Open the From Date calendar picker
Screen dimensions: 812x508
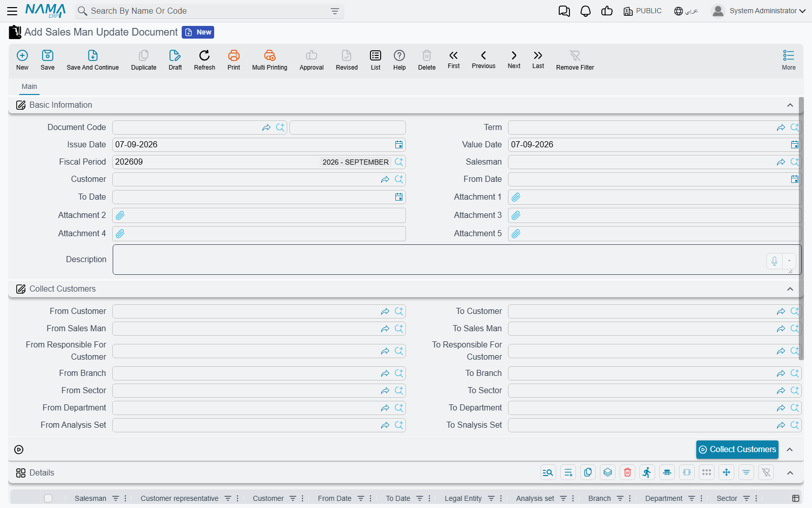(x=795, y=179)
